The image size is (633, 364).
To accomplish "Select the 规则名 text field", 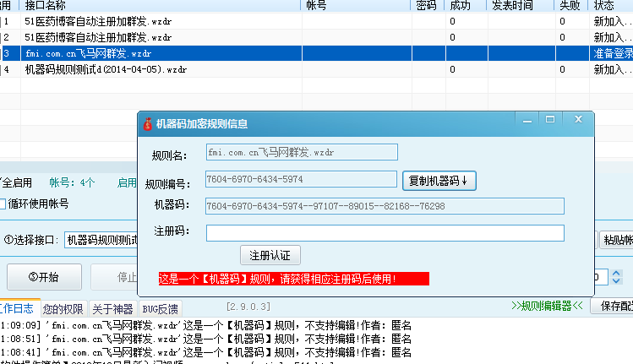I will (302, 152).
